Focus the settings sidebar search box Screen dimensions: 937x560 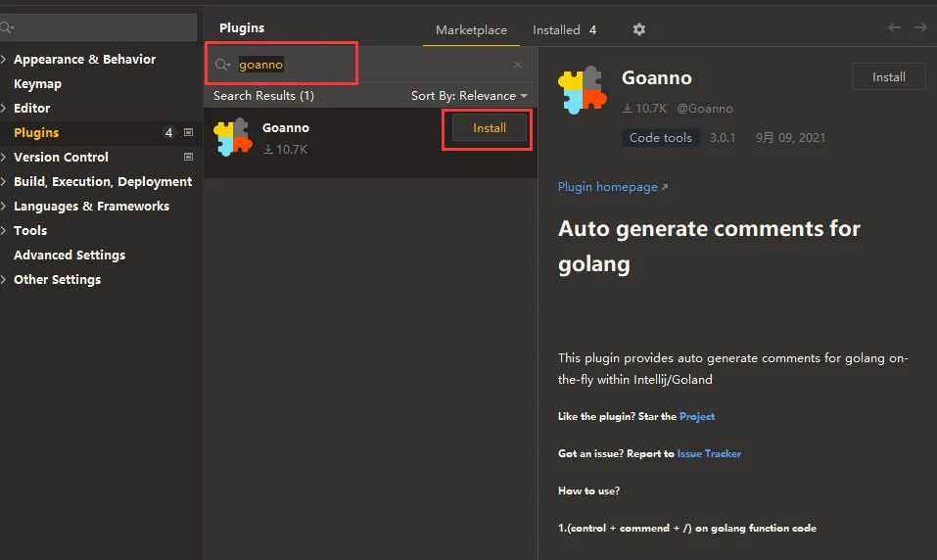coord(98,27)
